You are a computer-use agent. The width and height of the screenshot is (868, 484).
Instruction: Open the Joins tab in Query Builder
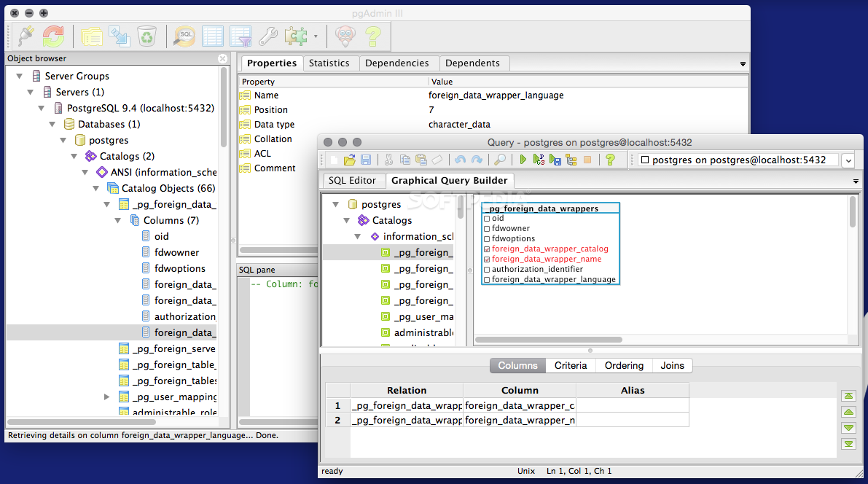672,365
